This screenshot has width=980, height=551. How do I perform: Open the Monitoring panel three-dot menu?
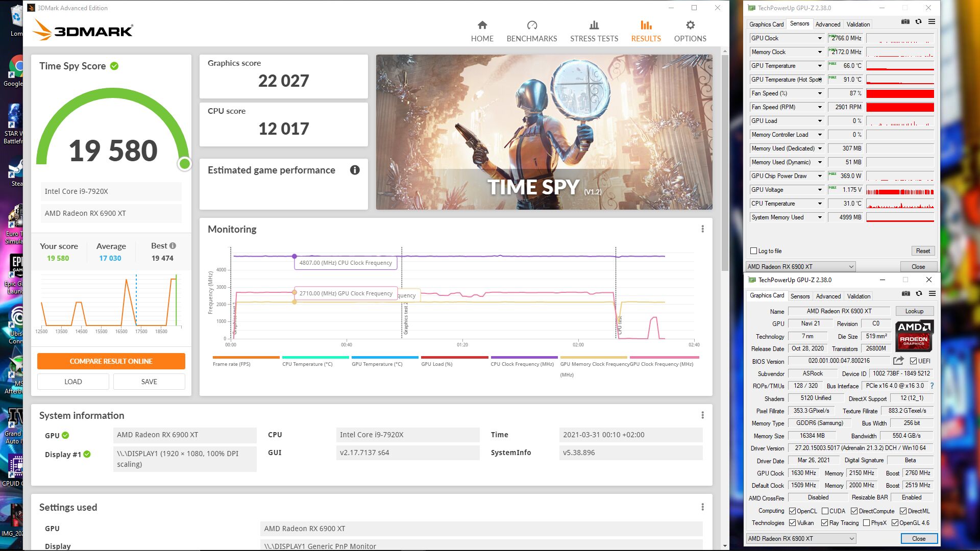tap(702, 229)
